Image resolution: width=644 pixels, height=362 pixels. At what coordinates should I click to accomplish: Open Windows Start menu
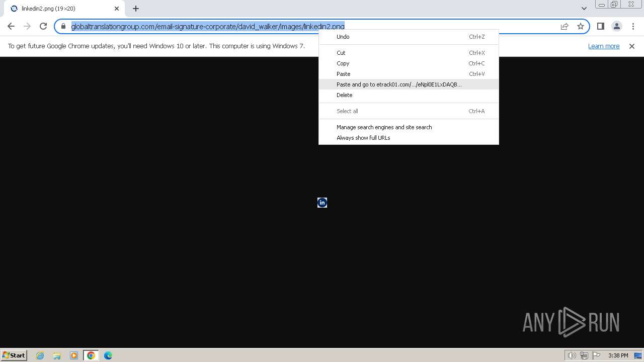click(x=14, y=355)
